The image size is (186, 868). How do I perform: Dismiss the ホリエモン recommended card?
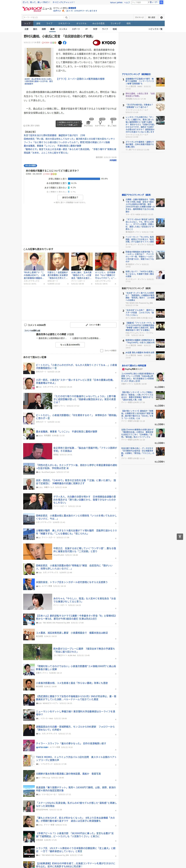pos(115,284)
